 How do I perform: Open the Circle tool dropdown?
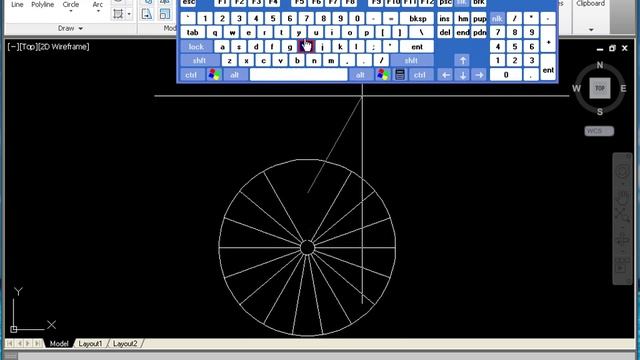click(71, 11)
